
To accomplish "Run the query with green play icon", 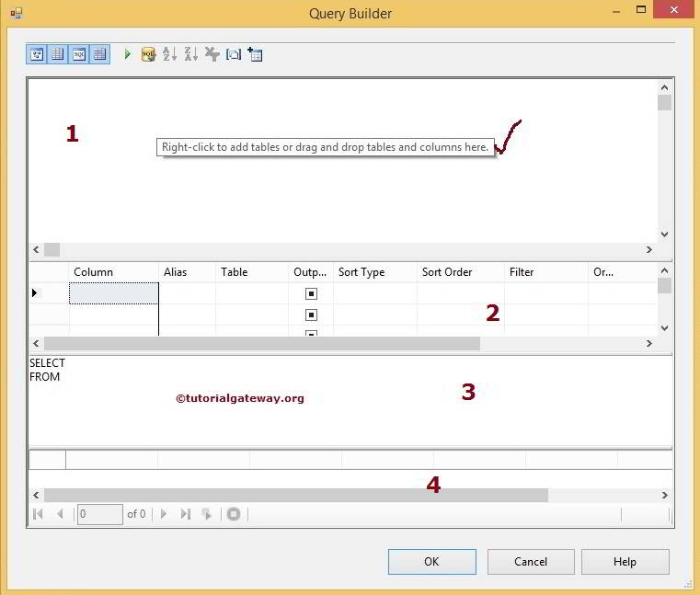I will [128, 54].
